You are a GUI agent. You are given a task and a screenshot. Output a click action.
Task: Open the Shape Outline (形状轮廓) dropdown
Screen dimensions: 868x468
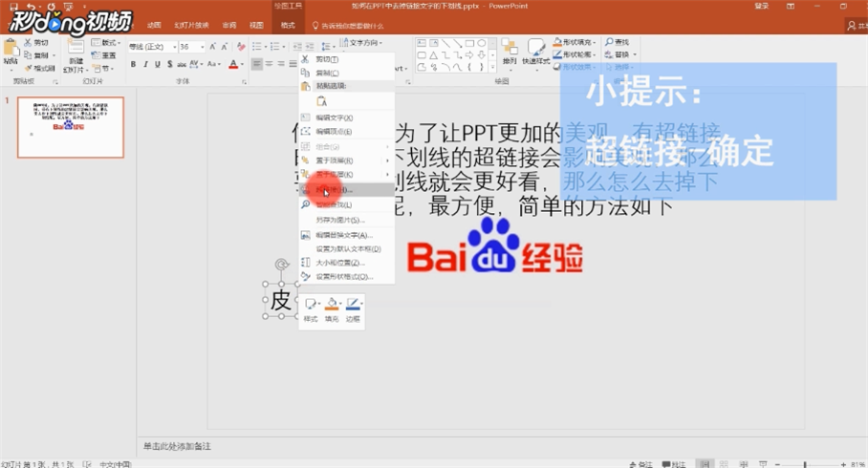(575, 54)
